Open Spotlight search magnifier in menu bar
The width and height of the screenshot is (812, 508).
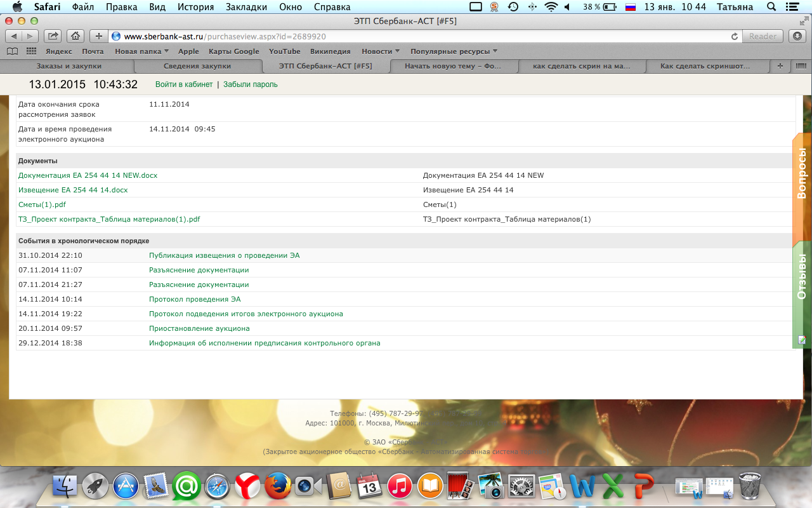point(771,7)
